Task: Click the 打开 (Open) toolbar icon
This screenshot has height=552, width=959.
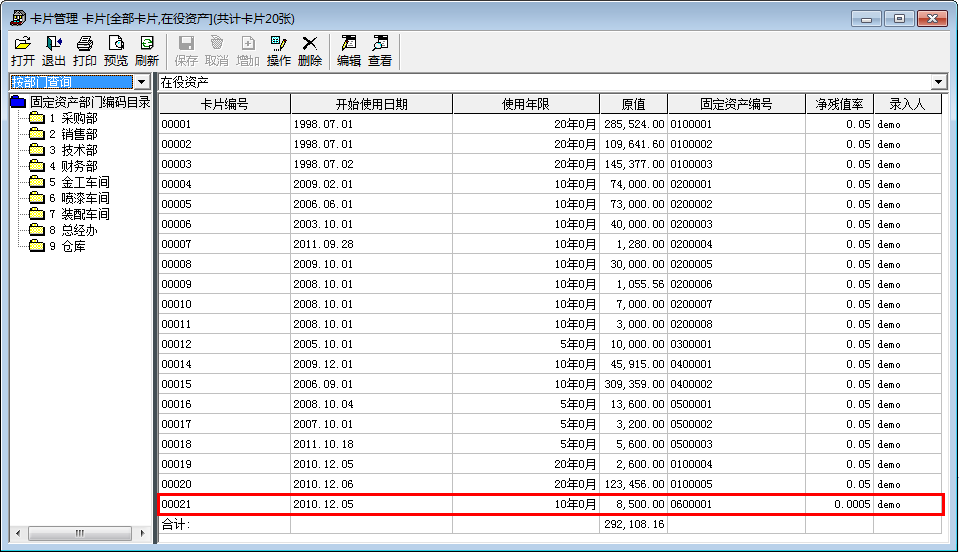Action: click(23, 51)
